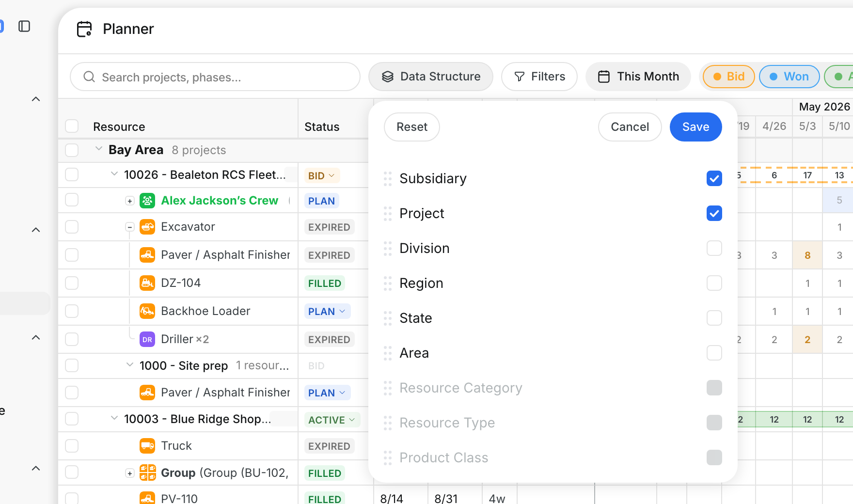This screenshot has height=504, width=853.
Task: Click the search magnifier icon
Action: click(x=89, y=77)
